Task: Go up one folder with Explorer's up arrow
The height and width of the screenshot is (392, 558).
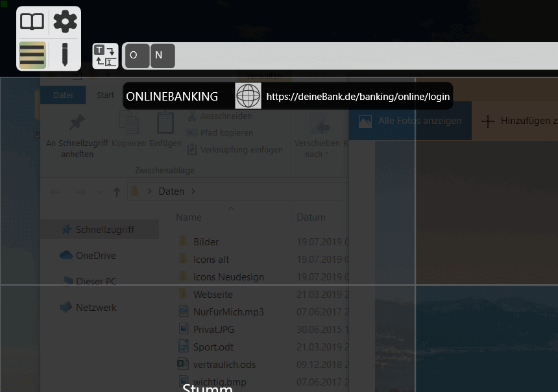Action: pos(117,192)
